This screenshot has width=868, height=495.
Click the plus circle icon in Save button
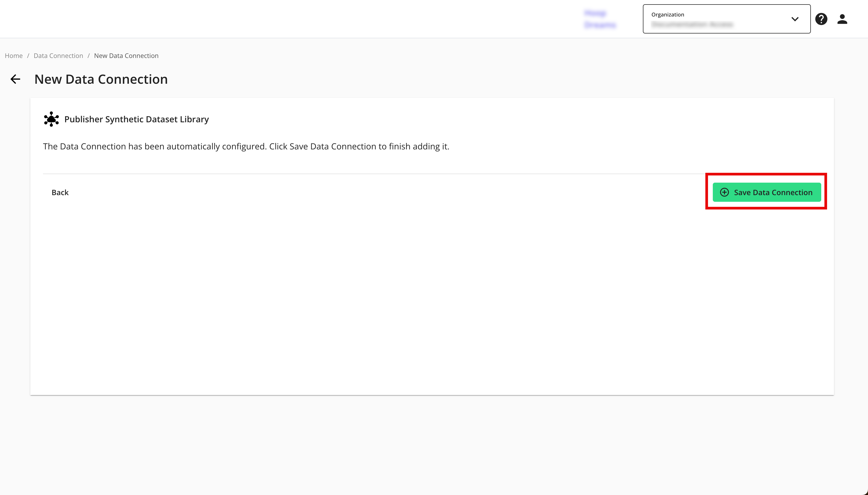tap(724, 192)
